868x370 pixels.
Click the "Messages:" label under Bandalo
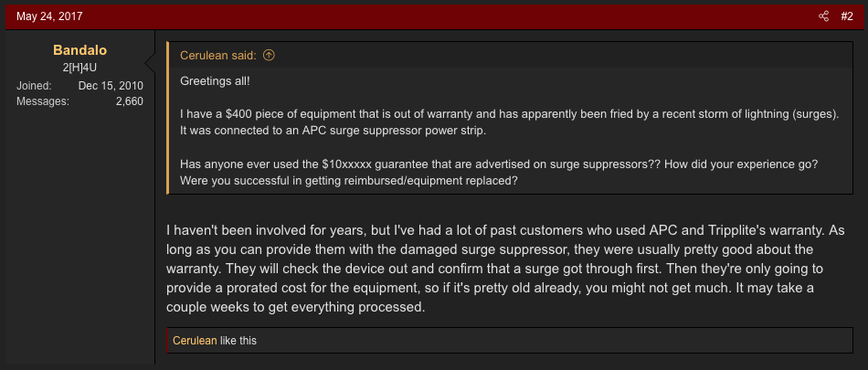pyautogui.click(x=43, y=101)
